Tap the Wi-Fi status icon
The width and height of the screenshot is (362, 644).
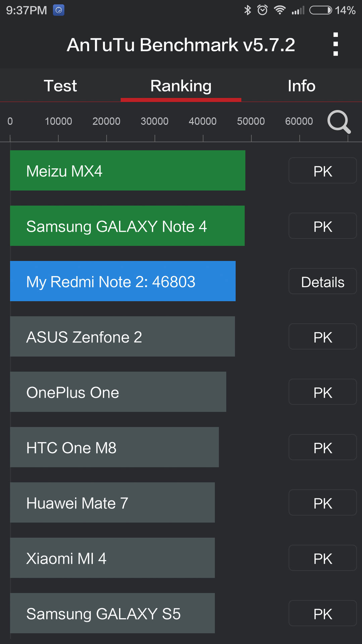pyautogui.click(x=280, y=10)
